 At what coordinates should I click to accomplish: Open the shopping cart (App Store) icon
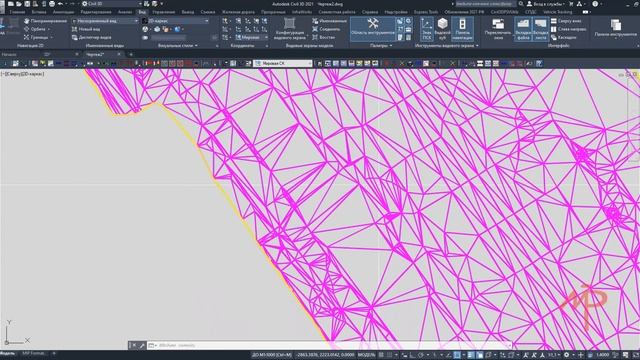pyautogui.click(x=571, y=4)
